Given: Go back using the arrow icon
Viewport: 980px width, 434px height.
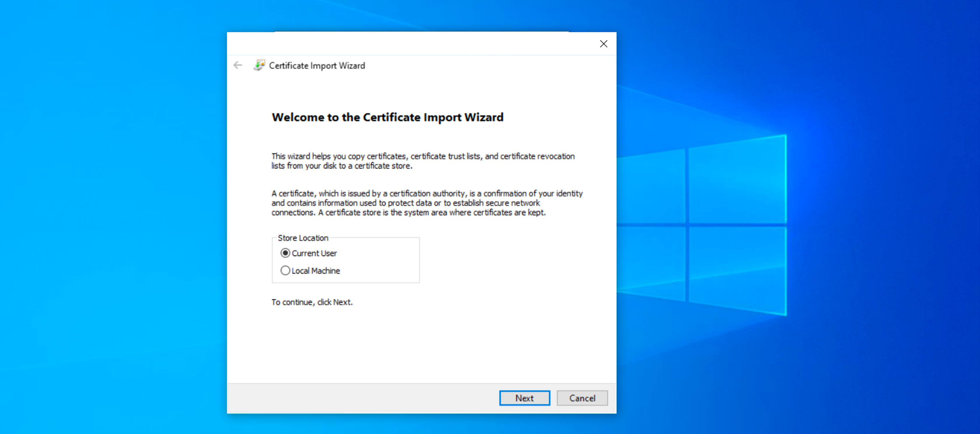Looking at the screenshot, I should [238, 65].
